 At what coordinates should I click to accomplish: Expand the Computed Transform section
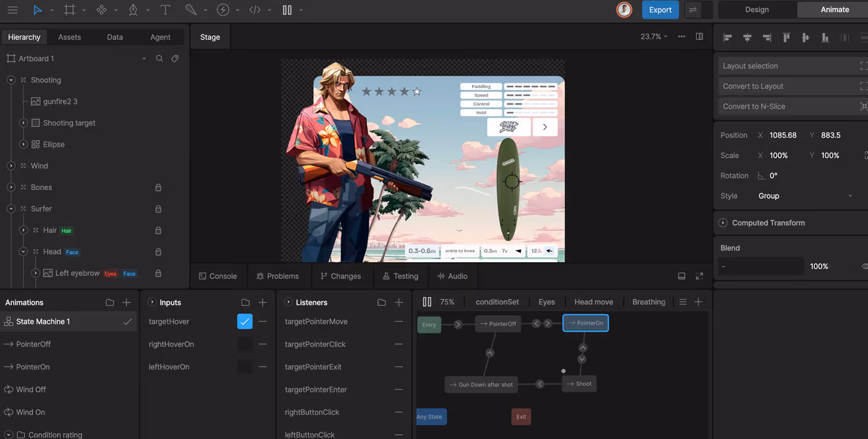click(x=723, y=222)
